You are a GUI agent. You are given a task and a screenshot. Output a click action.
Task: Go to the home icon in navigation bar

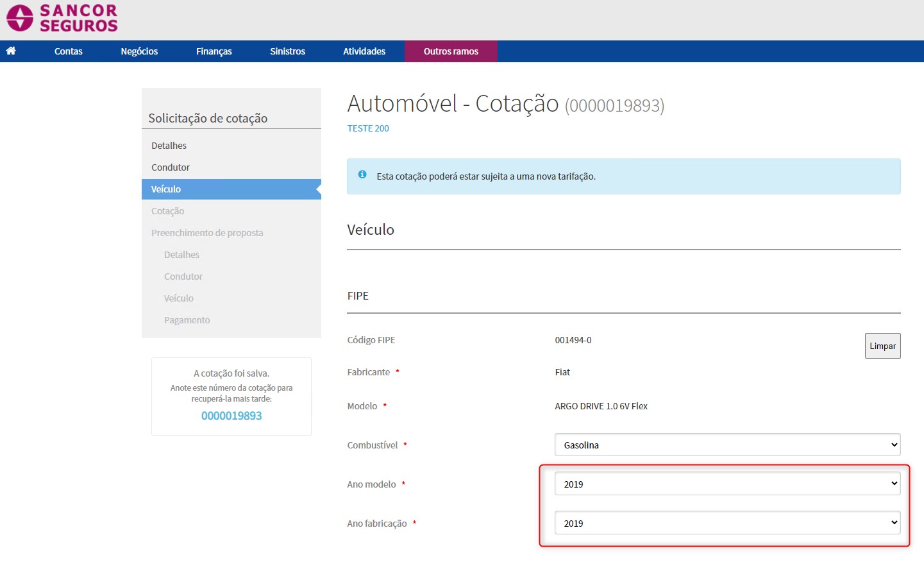11,51
